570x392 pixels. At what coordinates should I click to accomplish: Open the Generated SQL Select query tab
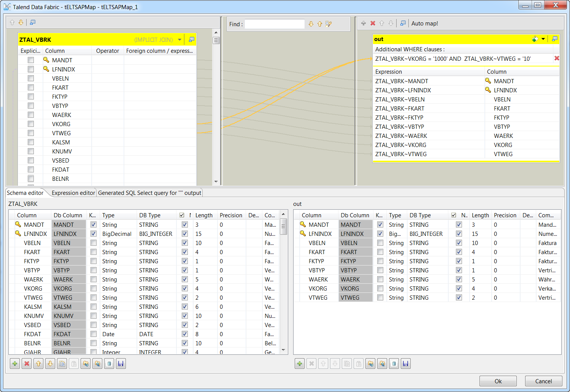coord(149,193)
